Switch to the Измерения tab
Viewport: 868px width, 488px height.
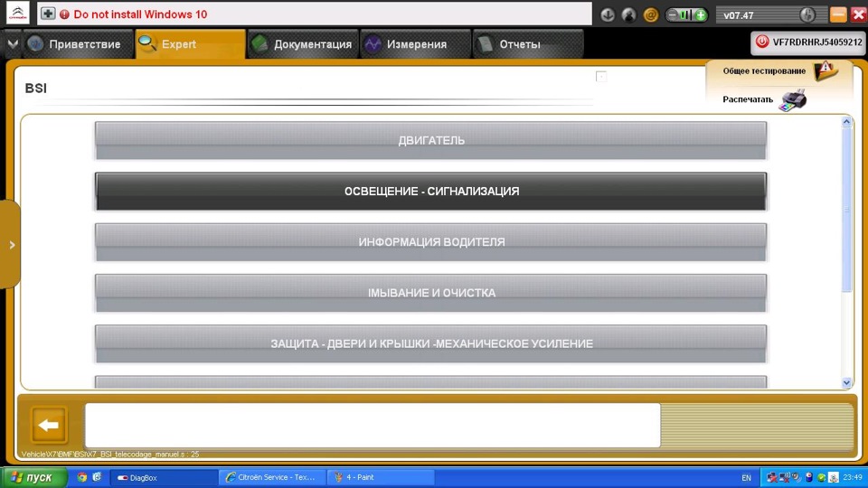[415, 44]
